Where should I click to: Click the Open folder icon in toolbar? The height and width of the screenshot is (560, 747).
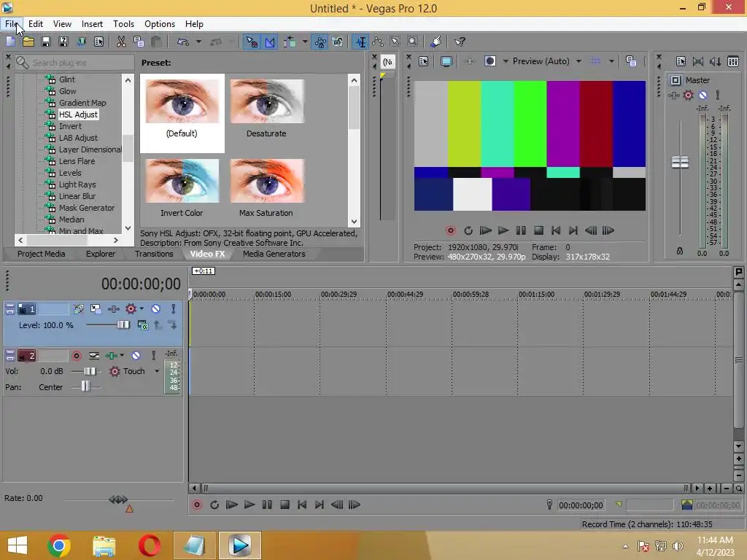(28, 42)
